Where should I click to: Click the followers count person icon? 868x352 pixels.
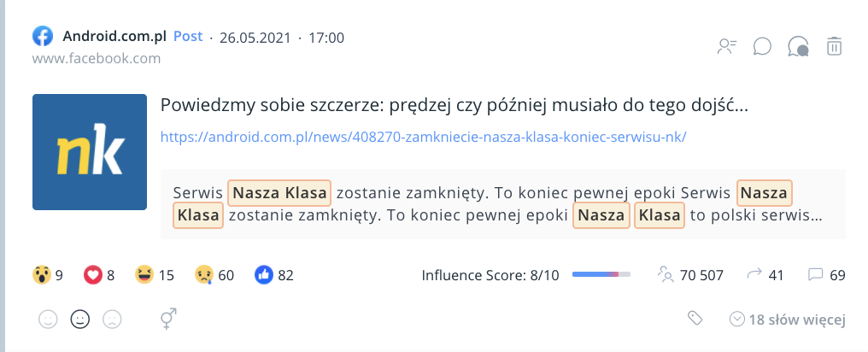tap(666, 274)
